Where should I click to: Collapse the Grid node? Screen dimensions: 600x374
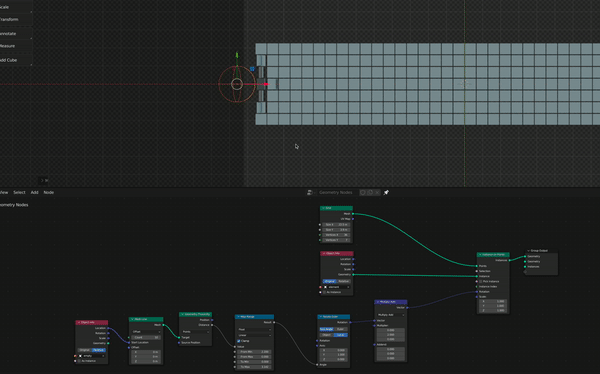click(x=323, y=208)
